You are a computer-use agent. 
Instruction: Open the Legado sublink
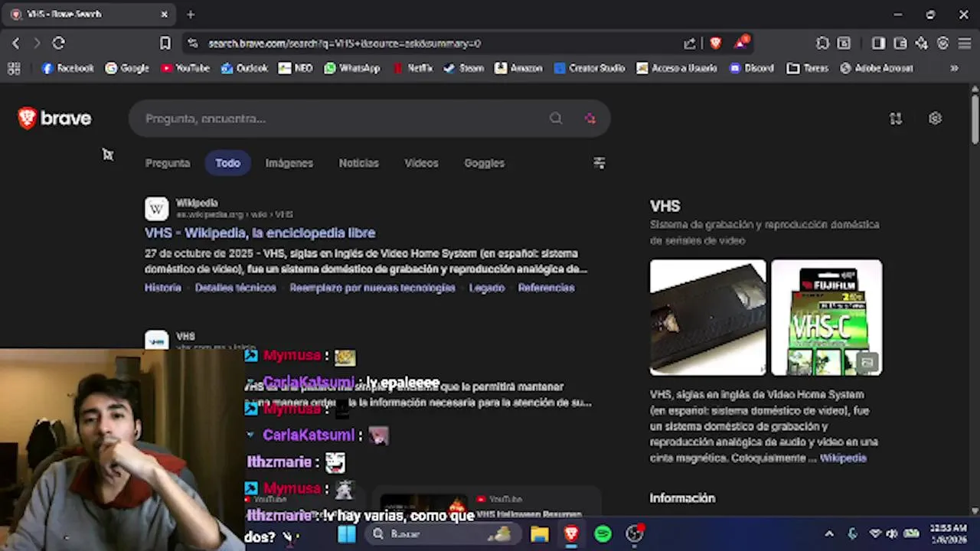487,288
